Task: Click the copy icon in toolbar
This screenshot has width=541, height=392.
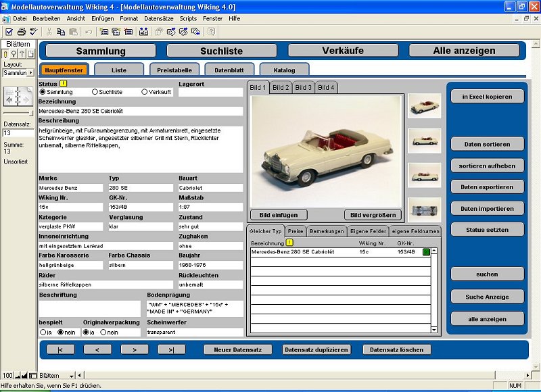Action: (x=61, y=32)
